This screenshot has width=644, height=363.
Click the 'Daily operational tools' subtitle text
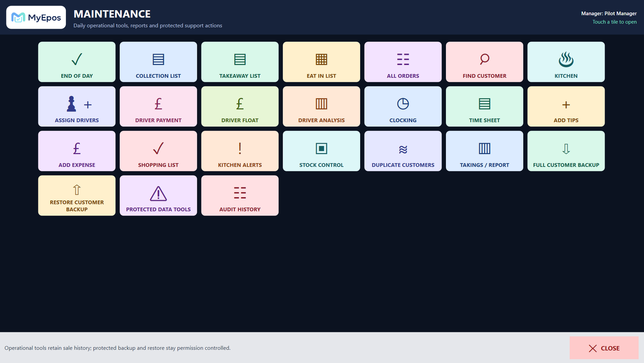(x=148, y=25)
